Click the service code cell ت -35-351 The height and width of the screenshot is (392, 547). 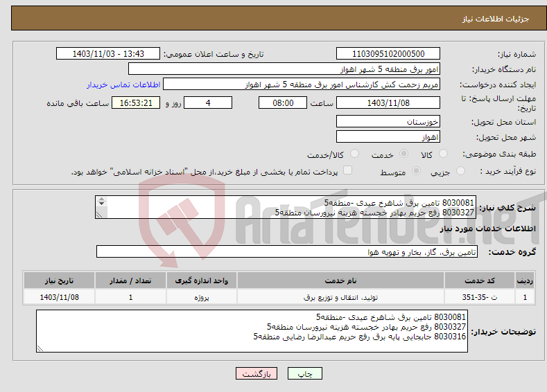480,297
